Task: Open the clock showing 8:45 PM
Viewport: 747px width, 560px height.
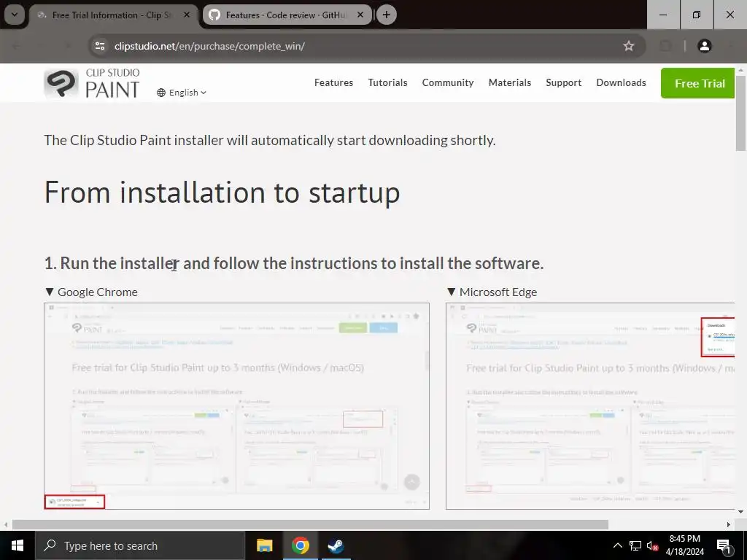Action: (684, 545)
